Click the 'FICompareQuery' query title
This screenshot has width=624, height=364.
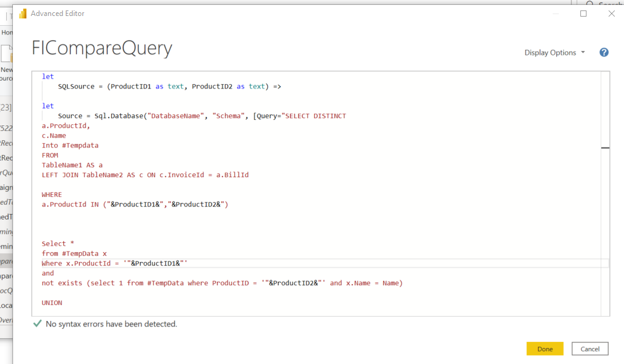pyautogui.click(x=102, y=48)
